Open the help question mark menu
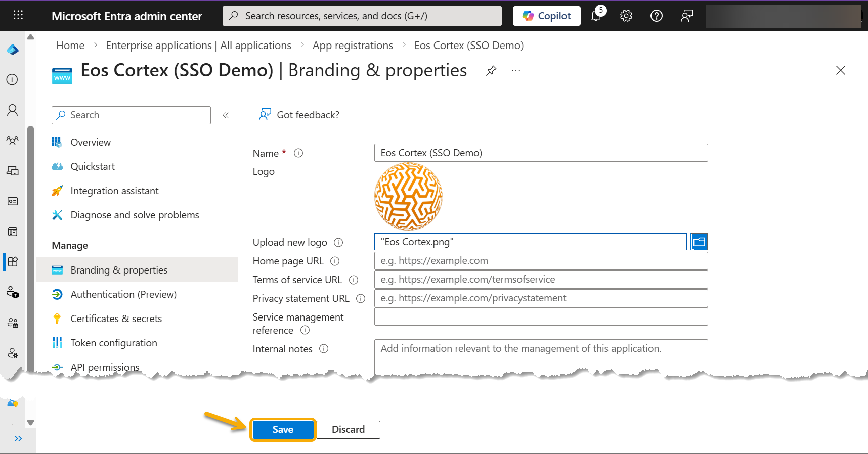The image size is (868, 454). pyautogui.click(x=657, y=16)
